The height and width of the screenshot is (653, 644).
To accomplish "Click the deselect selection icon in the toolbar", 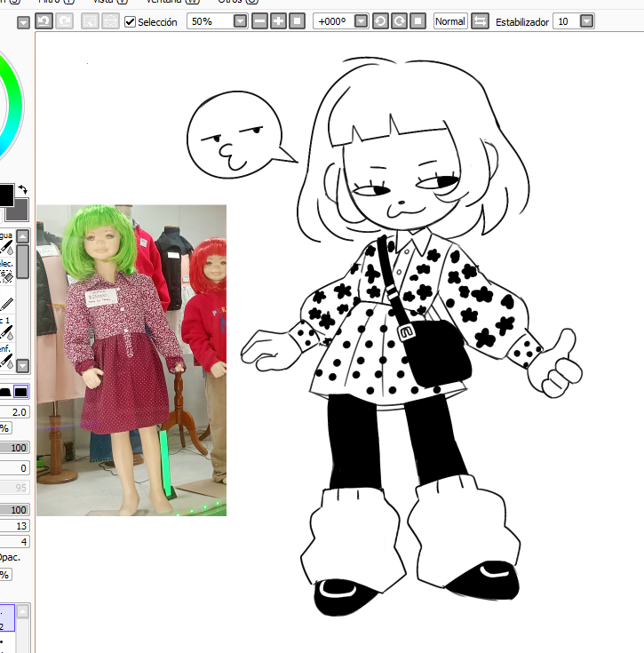I will [90, 20].
